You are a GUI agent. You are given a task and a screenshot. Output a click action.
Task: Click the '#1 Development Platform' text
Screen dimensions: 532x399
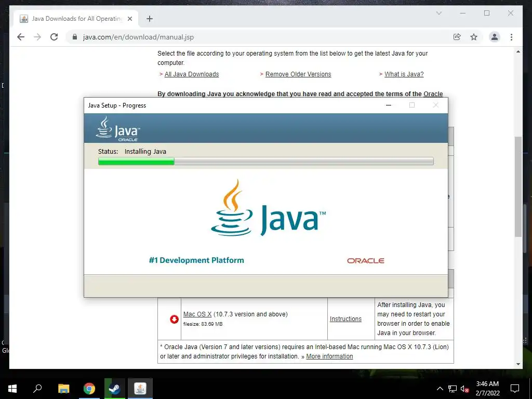tap(196, 260)
